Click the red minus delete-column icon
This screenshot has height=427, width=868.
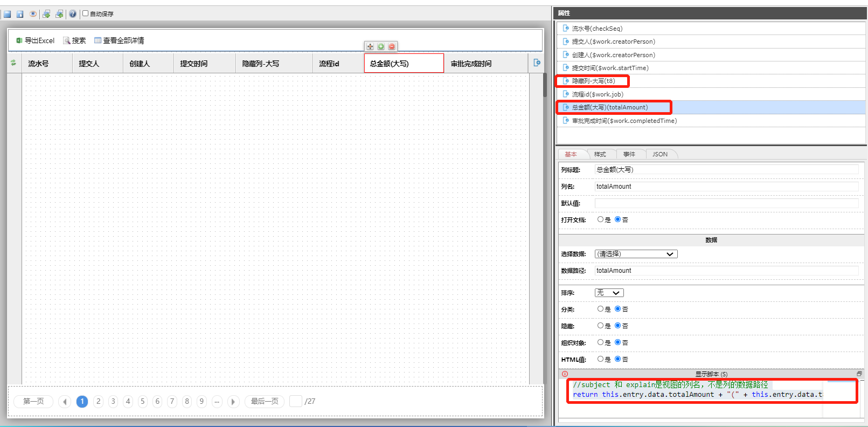coord(392,47)
